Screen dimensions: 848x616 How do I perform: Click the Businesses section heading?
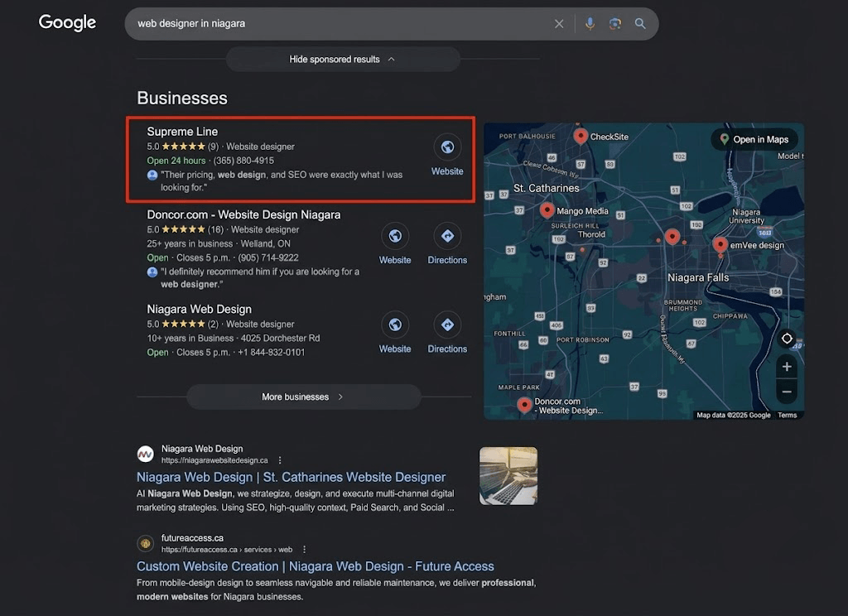point(182,98)
